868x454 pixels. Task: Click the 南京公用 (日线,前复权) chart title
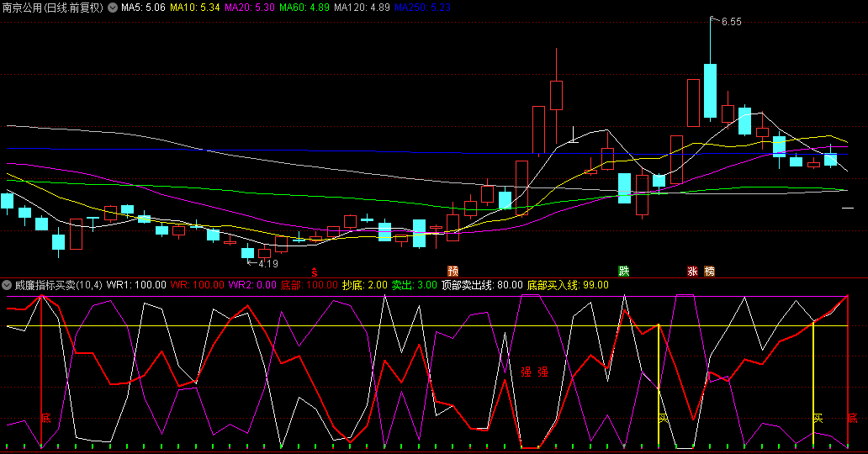point(52,8)
